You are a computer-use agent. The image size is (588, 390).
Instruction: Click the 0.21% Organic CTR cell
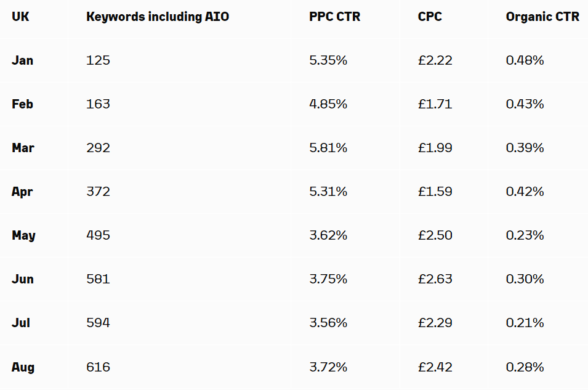click(x=525, y=323)
